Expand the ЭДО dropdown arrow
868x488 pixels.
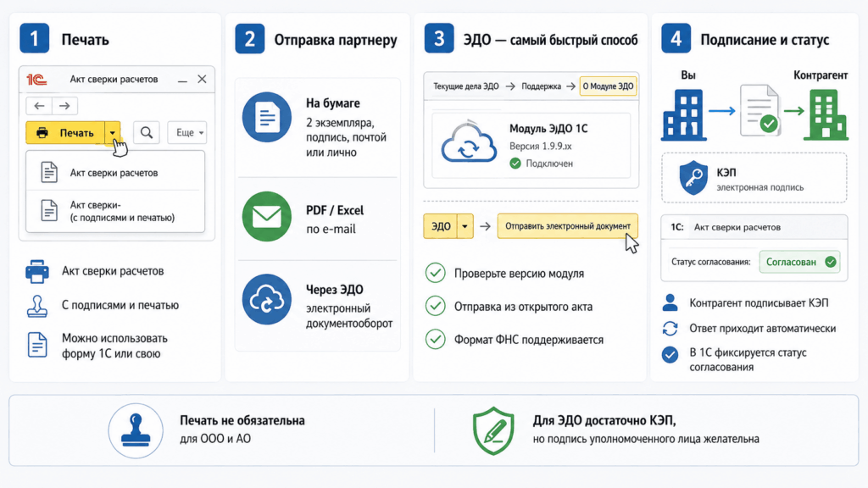tap(465, 226)
